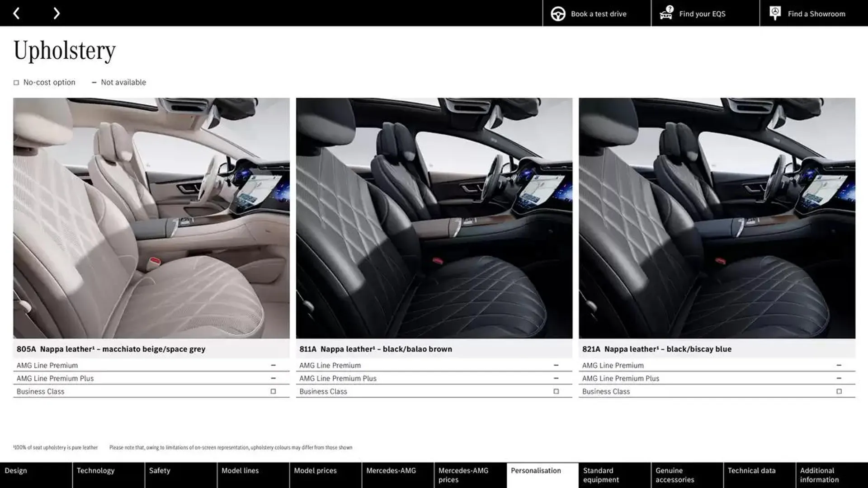The image size is (868, 488).
Task: View 805A Nappa leather macchiato beige thumbnail
Action: click(x=151, y=218)
